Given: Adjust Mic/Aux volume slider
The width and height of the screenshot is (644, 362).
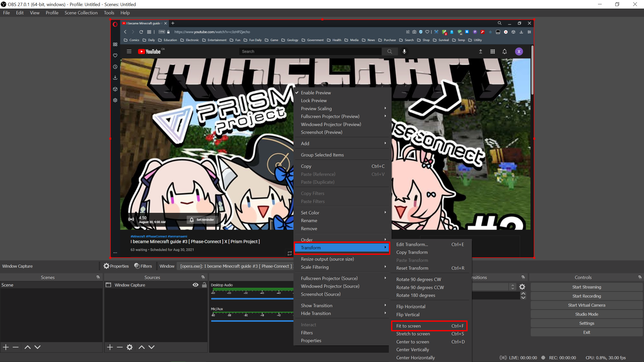Looking at the screenshot, I should click(x=252, y=321).
